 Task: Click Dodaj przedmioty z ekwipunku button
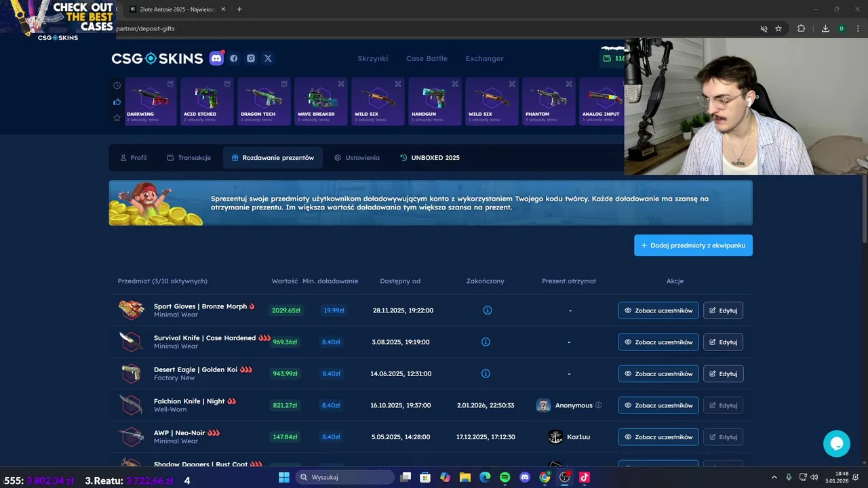(693, 245)
